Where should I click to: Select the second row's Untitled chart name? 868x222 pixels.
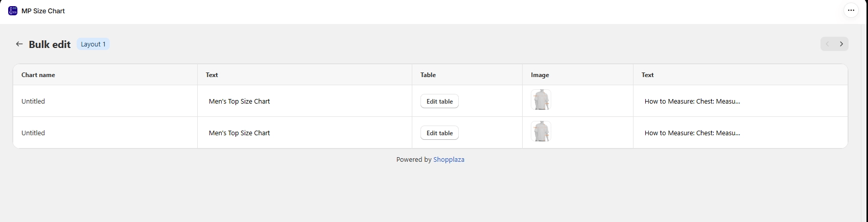click(33, 133)
